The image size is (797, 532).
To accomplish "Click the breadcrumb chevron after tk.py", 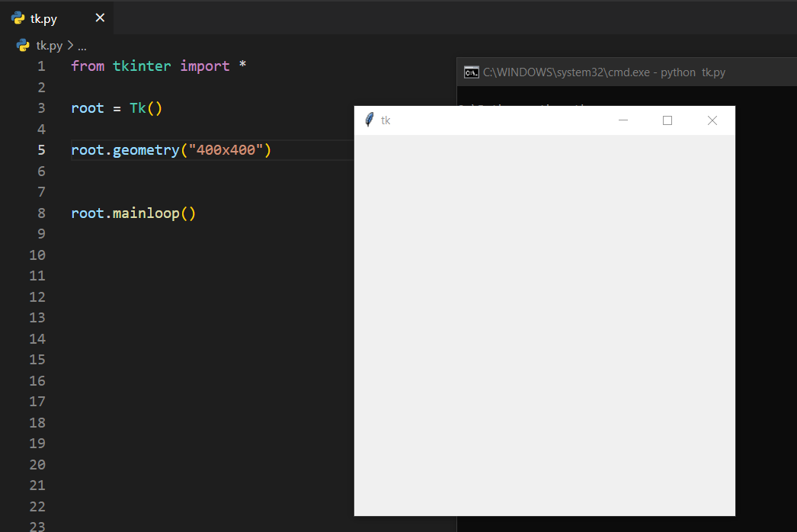I will [x=70, y=46].
